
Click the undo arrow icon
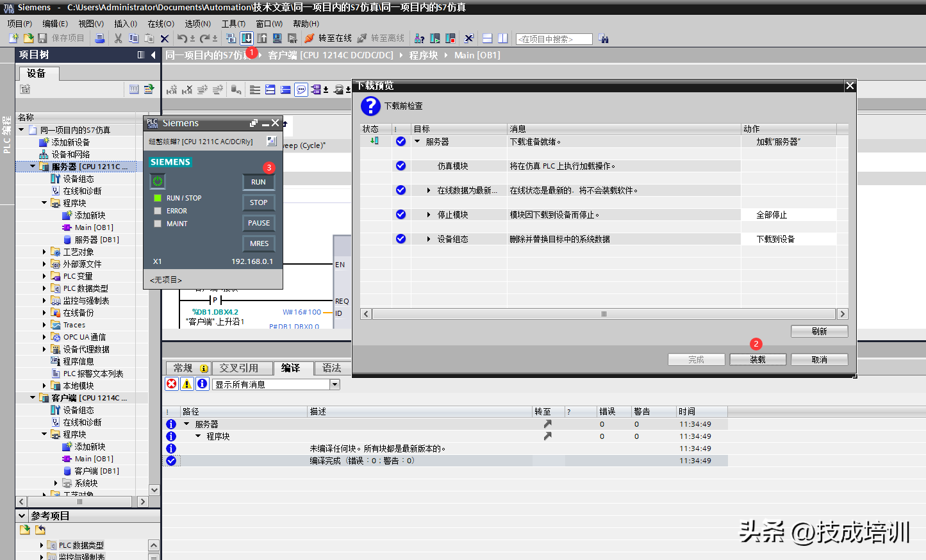pyautogui.click(x=182, y=38)
